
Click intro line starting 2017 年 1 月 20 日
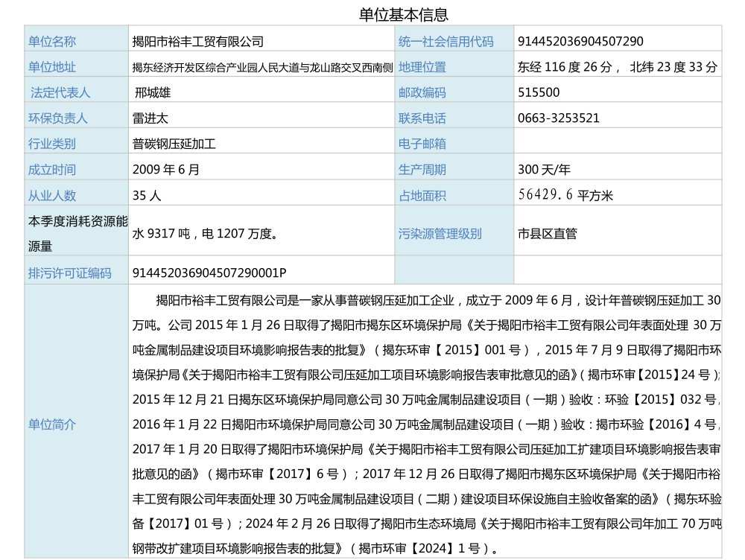point(427,449)
